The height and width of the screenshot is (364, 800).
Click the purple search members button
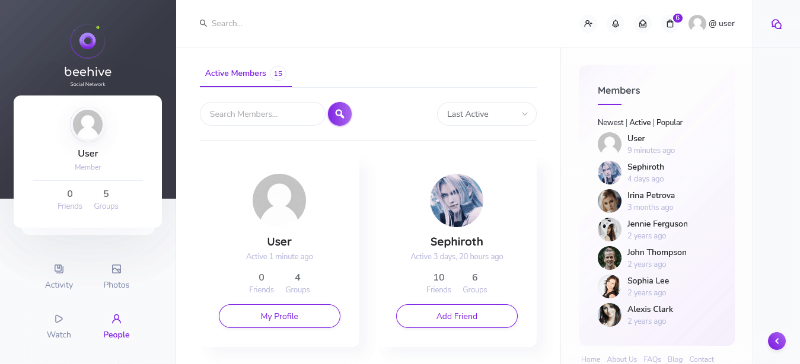click(x=340, y=114)
